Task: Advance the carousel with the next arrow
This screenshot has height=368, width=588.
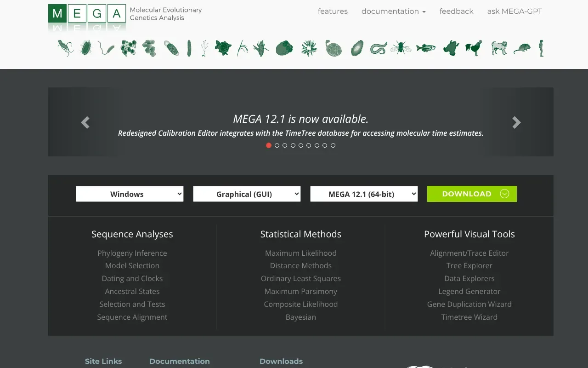Action: [x=516, y=122]
